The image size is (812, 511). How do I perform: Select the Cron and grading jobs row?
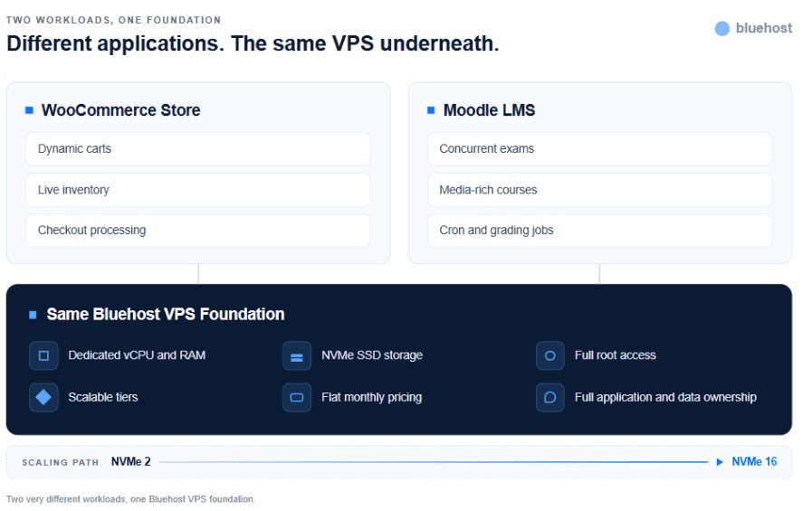pyautogui.click(x=599, y=230)
